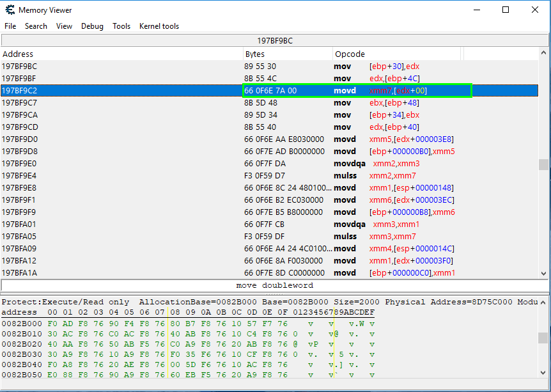Click the hex view scrollbar up arrow
The image size is (551, 392).
(x=543, y=302)
